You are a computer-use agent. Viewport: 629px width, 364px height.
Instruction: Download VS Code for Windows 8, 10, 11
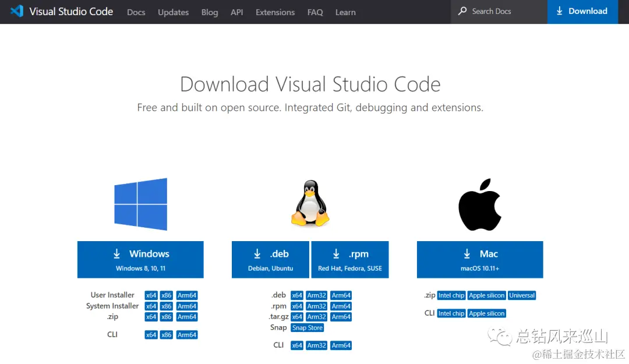point(140,260)
